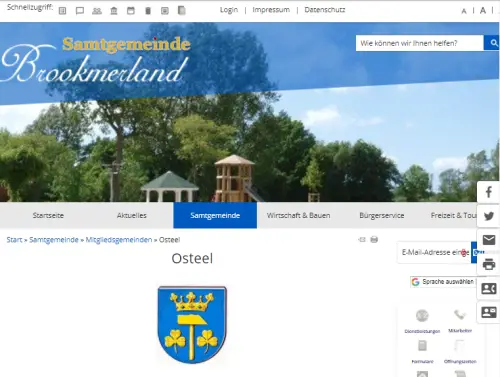The width and height of the screenshot is (500, 377).
Task: Select larger font size A
Action: coord(483,11)
